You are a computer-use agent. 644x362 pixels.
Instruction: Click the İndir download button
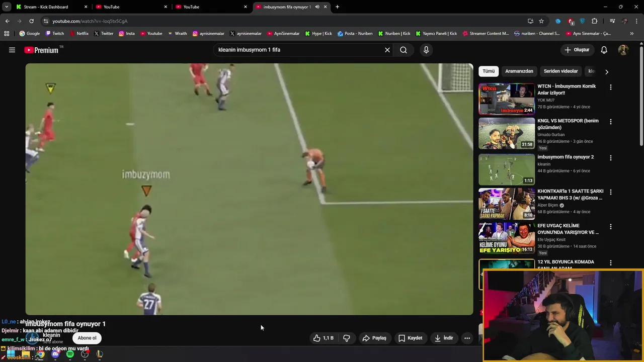point(444,338)
